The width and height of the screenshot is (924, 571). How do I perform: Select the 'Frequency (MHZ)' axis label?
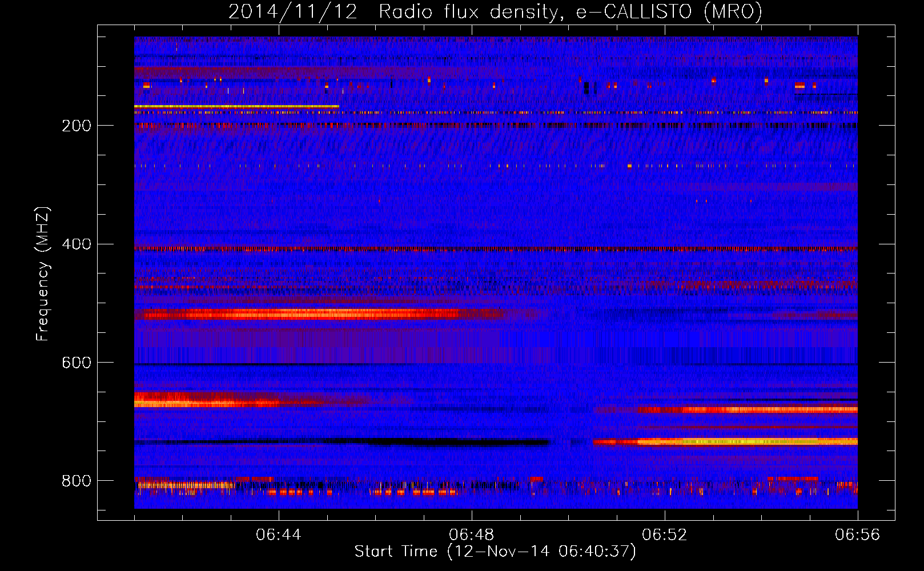(x=43, y=274)
